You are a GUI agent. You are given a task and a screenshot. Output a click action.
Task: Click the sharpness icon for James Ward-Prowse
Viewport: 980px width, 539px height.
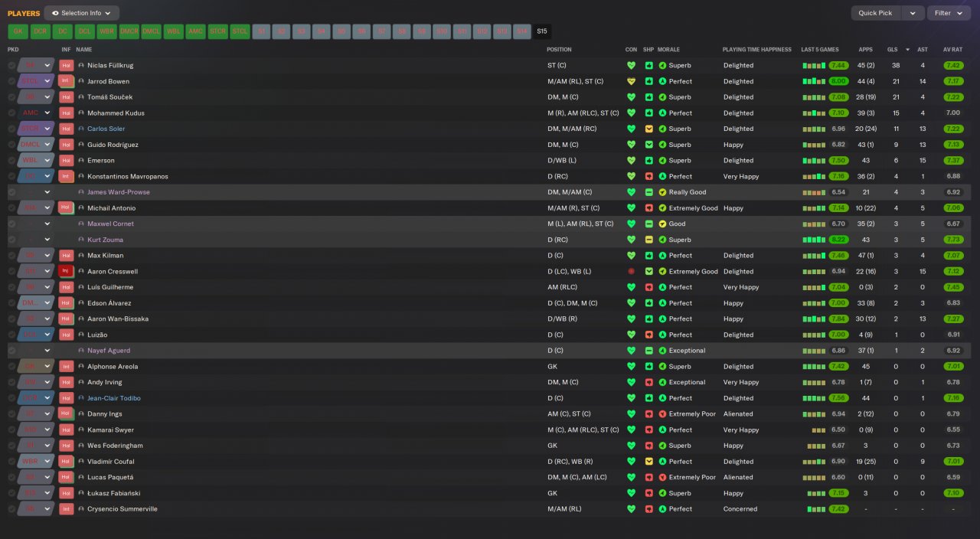coord(649,192)
